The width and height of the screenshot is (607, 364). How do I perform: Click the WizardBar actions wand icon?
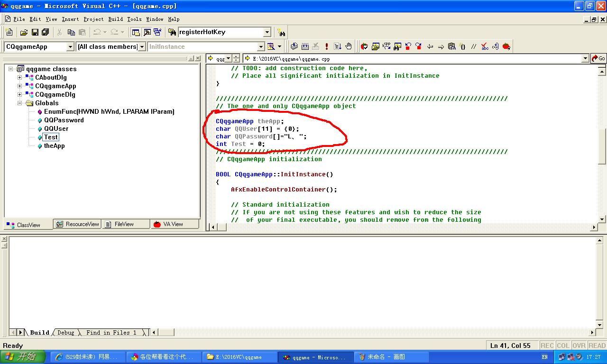click(x=271, y=46)
